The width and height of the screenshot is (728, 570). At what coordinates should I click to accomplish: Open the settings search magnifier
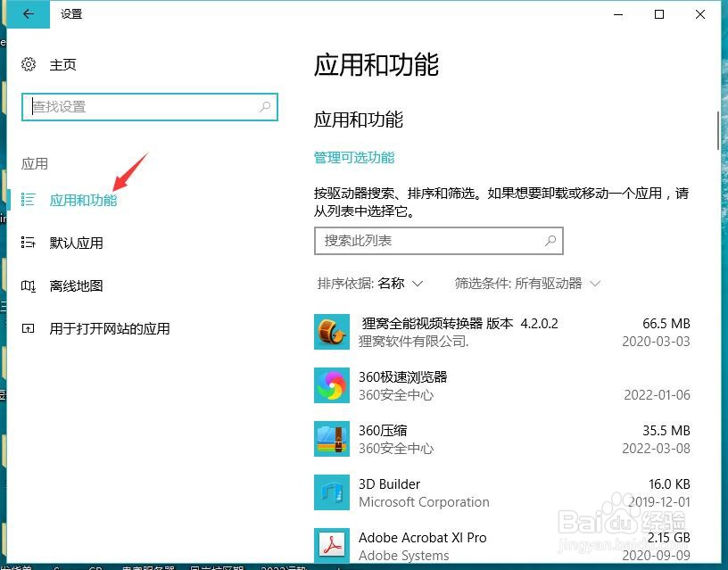(265, 106)
